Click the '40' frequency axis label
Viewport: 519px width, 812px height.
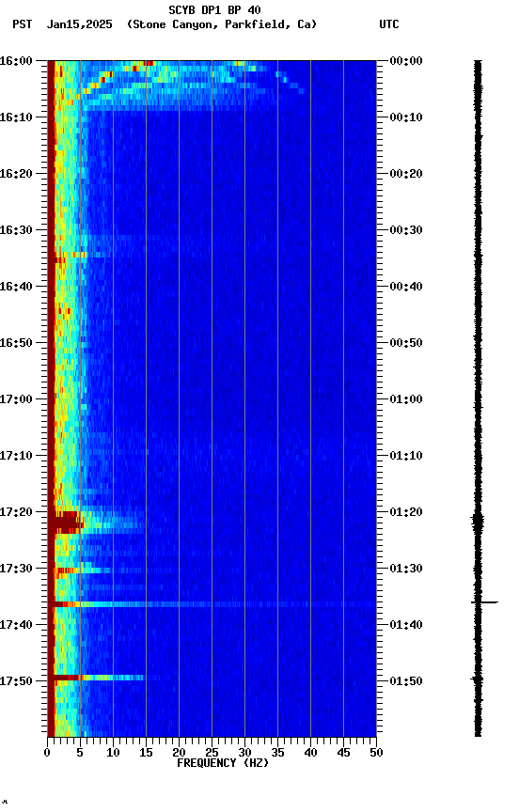(310, 753)
